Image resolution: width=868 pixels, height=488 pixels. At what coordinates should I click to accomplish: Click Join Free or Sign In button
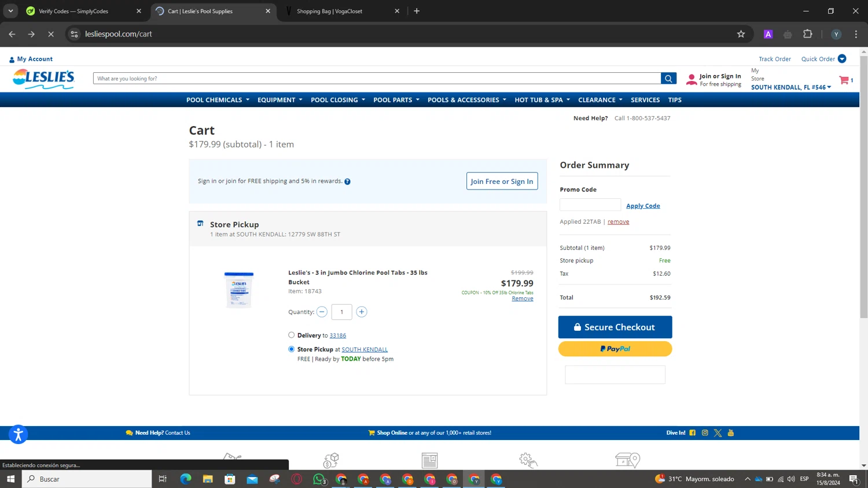(x=502, y=181)
